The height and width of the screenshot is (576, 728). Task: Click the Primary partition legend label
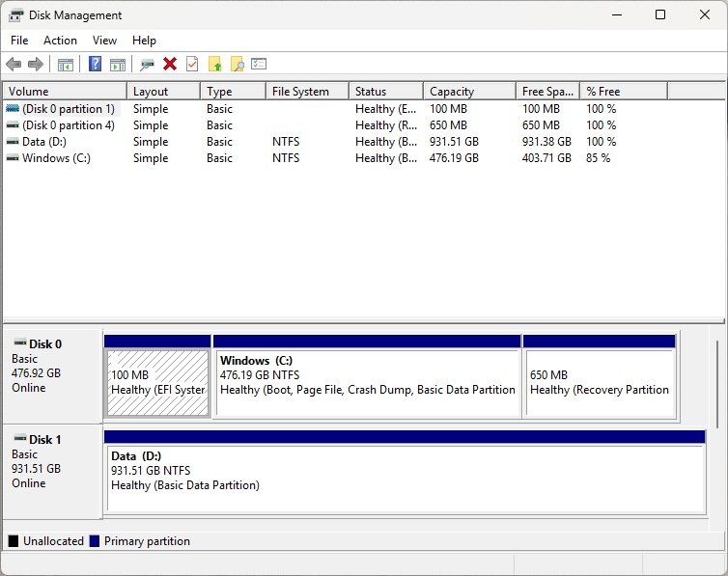coord(147,540)
